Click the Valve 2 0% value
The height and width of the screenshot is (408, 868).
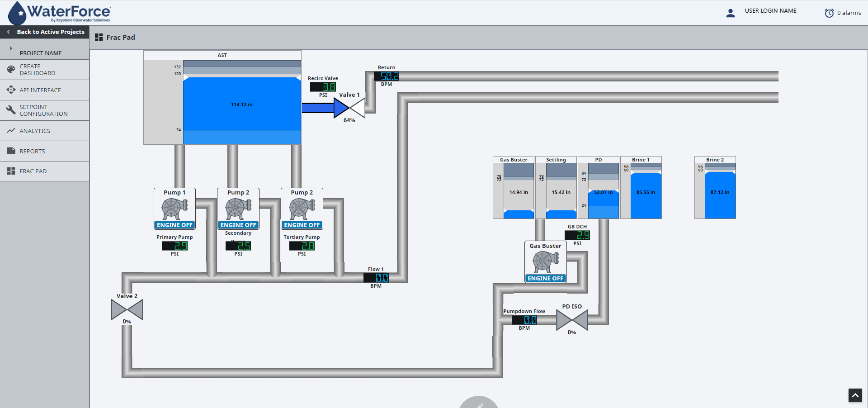[x=127, y=322]
